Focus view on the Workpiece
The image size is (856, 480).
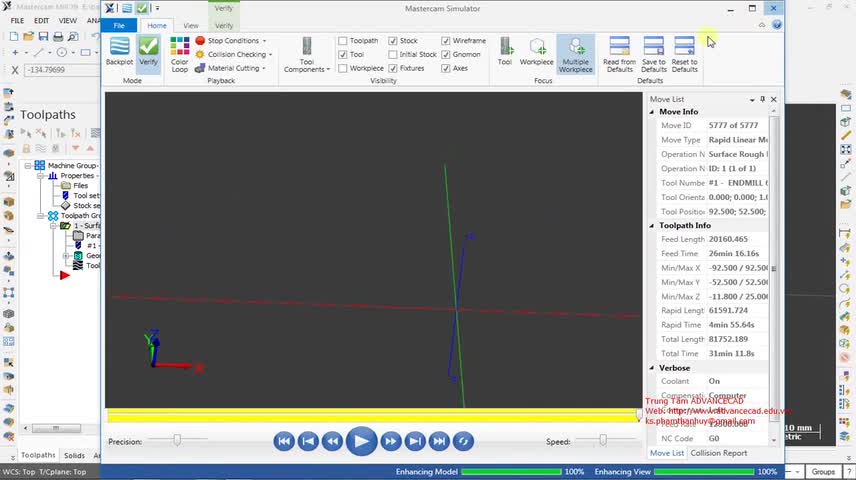(537, 51)
